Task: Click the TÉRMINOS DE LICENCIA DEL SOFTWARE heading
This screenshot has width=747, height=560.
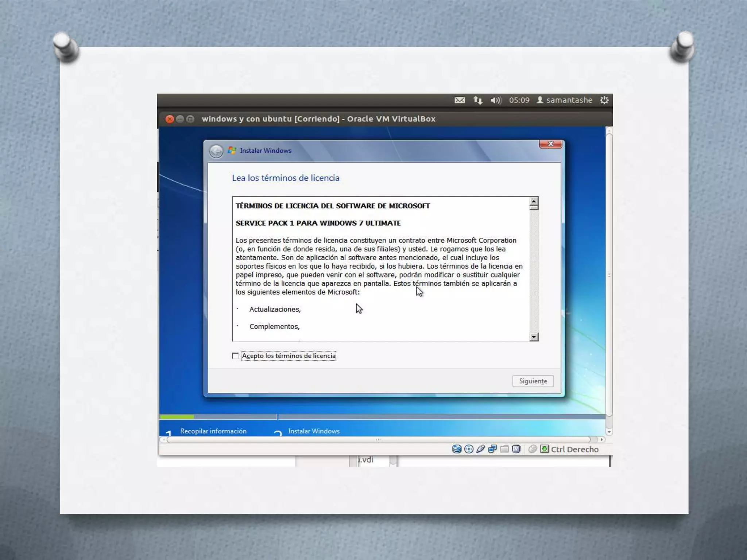Action: pyautogui.click(x=333, y=206)
